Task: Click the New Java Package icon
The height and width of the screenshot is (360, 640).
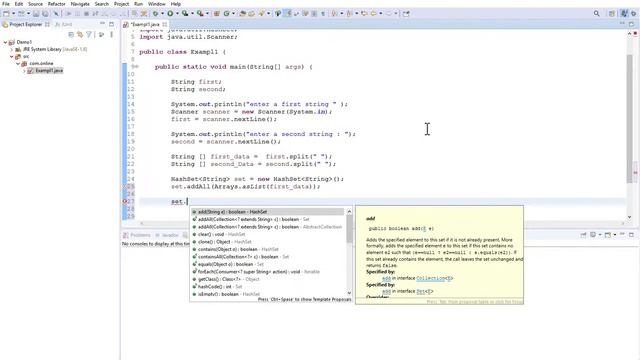Action: click(216, 13)
